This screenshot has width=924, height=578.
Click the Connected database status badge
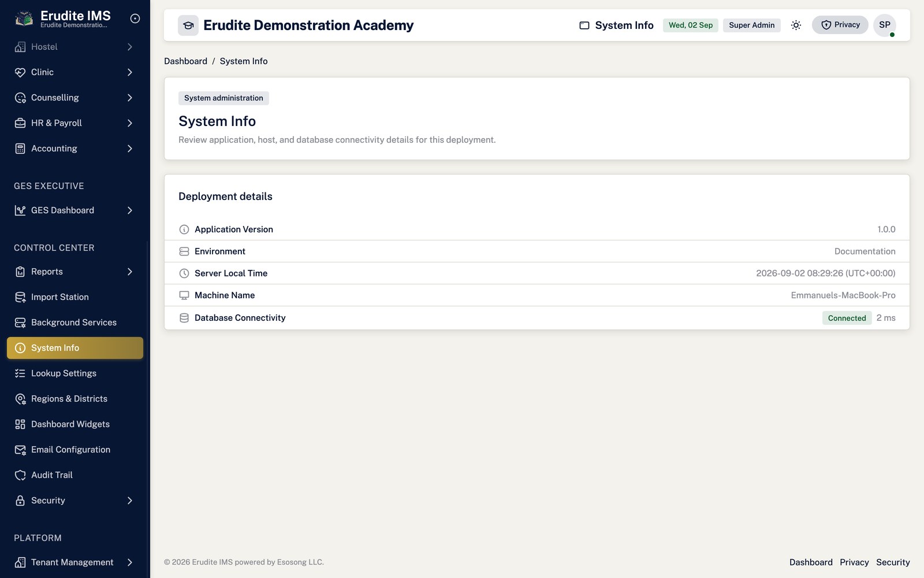(x=847, y=318)
